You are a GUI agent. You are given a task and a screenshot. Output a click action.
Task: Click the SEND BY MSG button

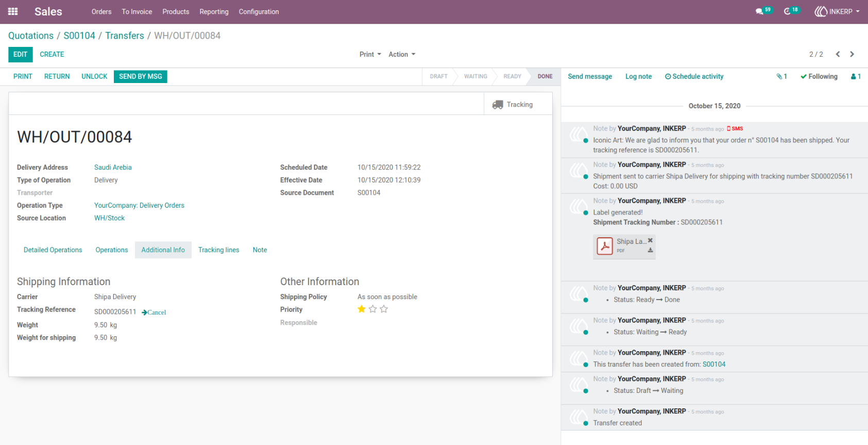141,76
